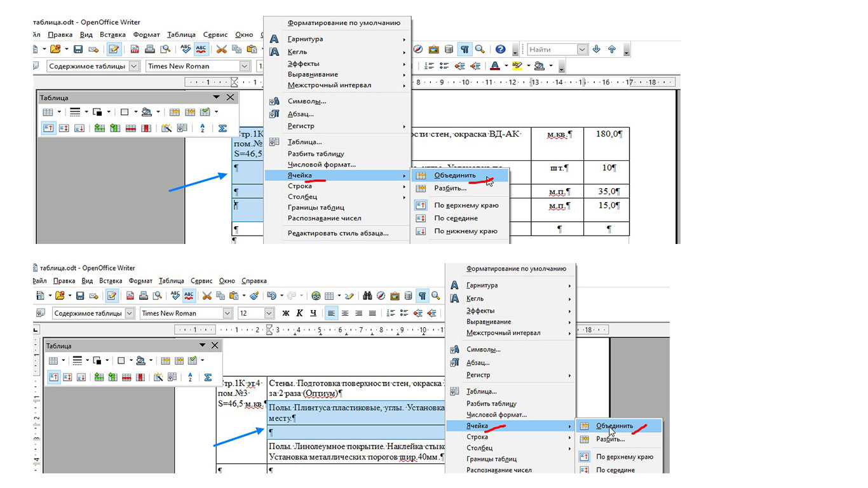The width and height of the screenshot is (868, 488).
Task: Click the Find Previous up arrow
Action: 612,49
